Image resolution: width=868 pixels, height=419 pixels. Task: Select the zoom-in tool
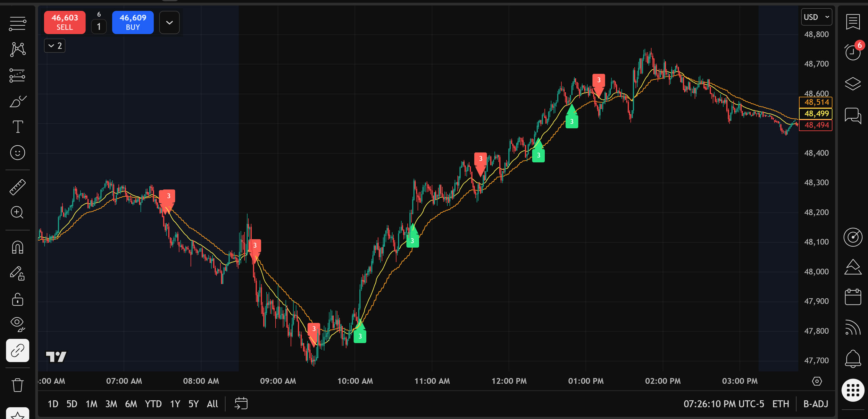(17, 213)
